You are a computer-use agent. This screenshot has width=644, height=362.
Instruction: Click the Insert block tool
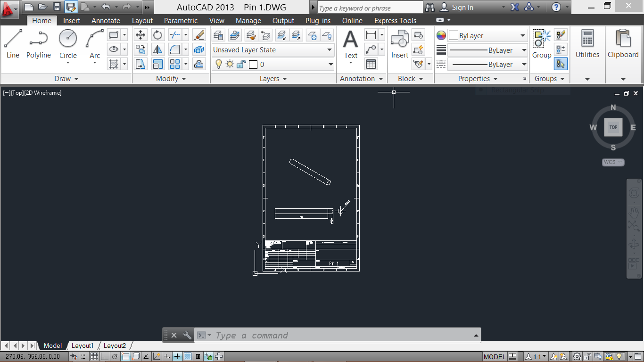point(400,44)
